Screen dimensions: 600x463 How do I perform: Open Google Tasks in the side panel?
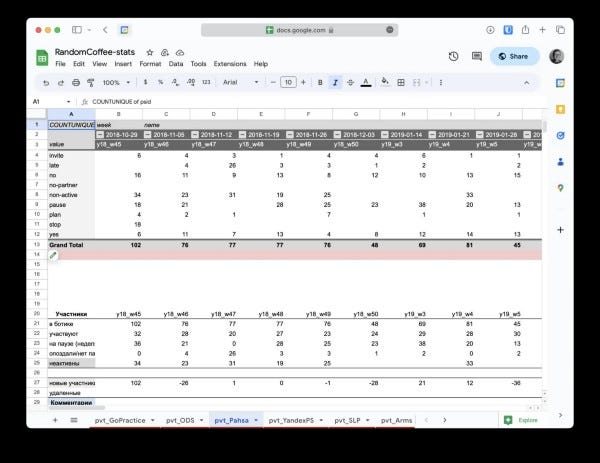(560, 135)
